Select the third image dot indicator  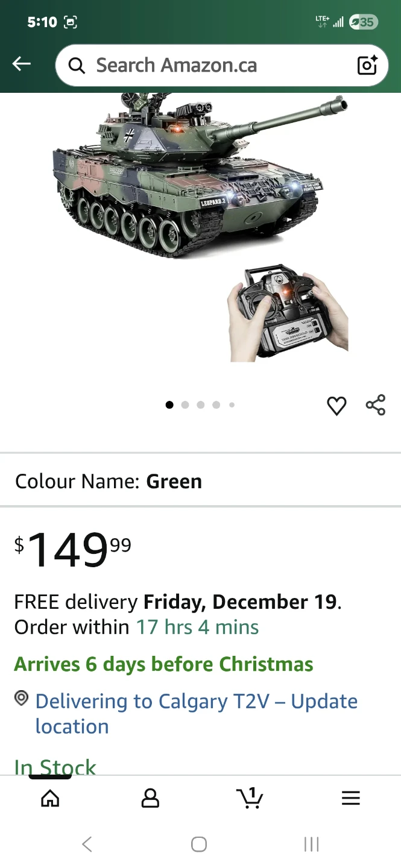coord(201,405)
